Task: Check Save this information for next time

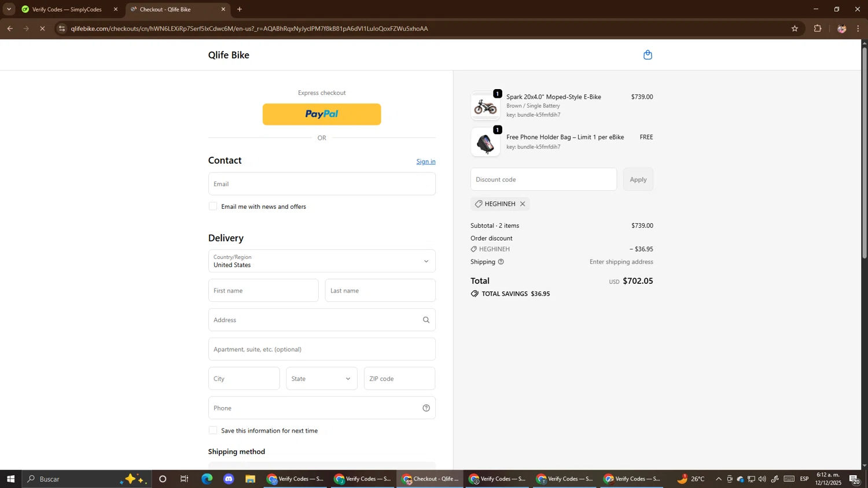Action: (213, 431)
